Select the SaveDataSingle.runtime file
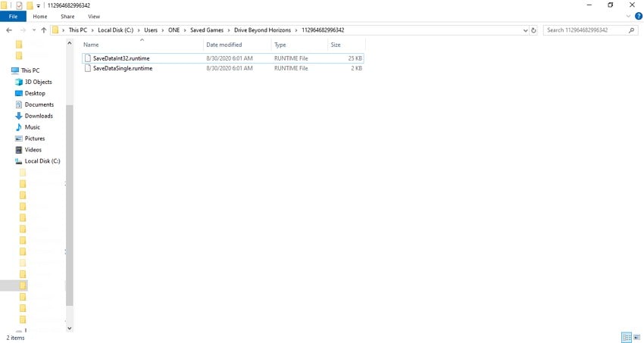Screen dimensions: 644x343 coord(223,68)
